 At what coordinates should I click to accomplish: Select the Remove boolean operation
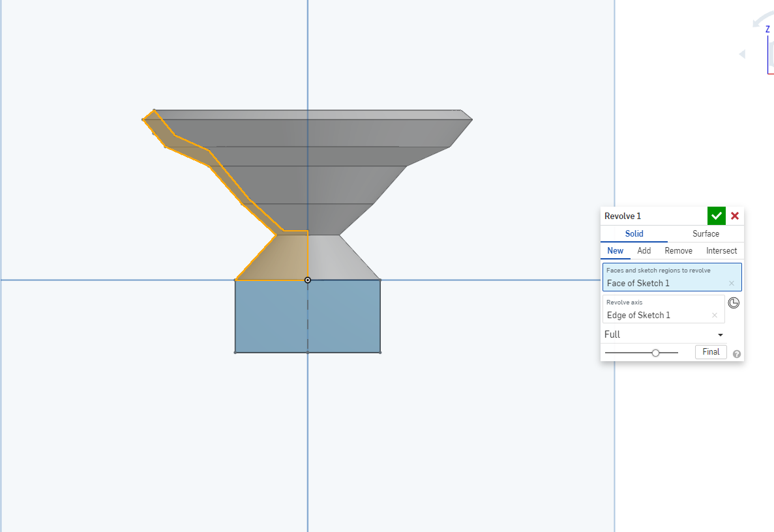tap(678, 250)
